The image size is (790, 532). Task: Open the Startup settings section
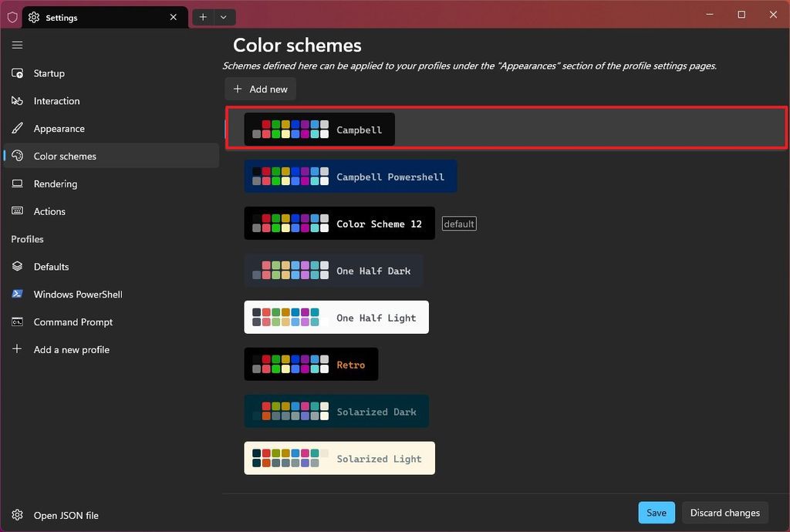point(48,73)
